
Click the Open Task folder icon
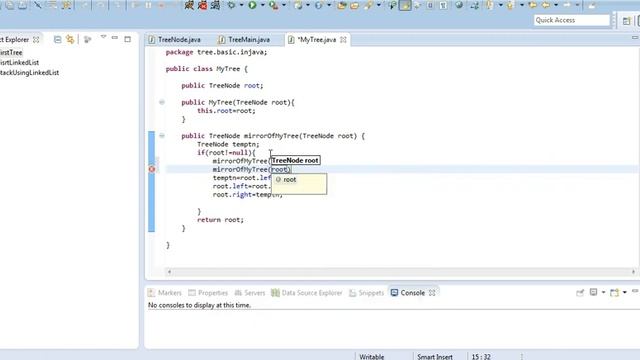coord(355,5)
